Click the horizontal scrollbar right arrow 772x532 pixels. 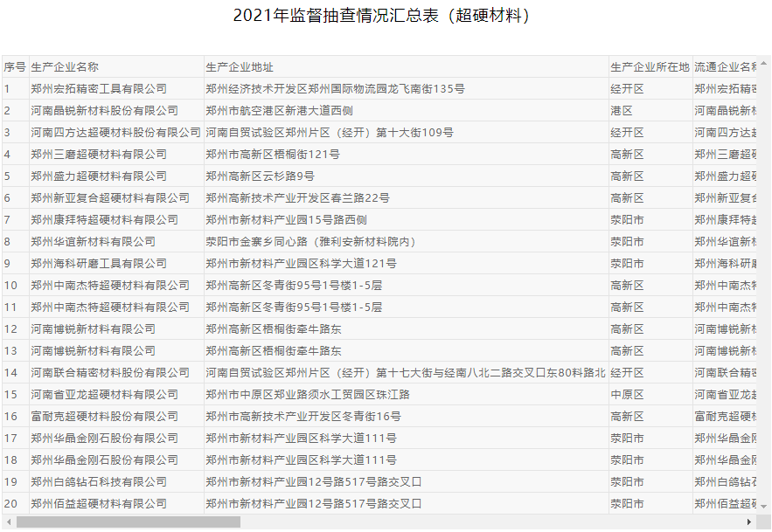point(749,522)
